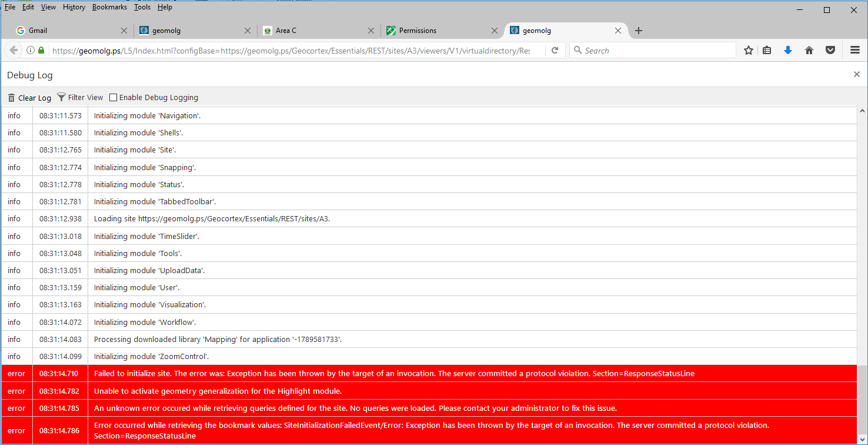Select 'Initializing module Snapping' log entry

click(x=429, y=167)
